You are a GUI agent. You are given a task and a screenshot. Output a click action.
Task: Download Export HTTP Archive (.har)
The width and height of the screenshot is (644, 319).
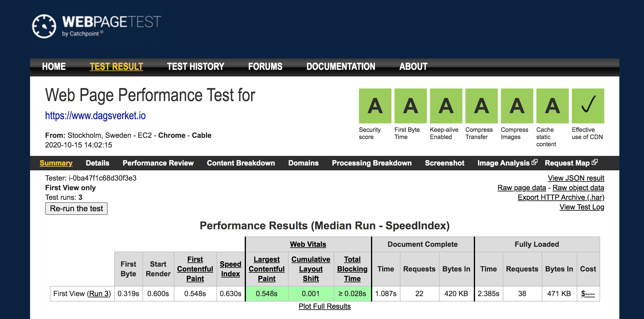point(561,197)
